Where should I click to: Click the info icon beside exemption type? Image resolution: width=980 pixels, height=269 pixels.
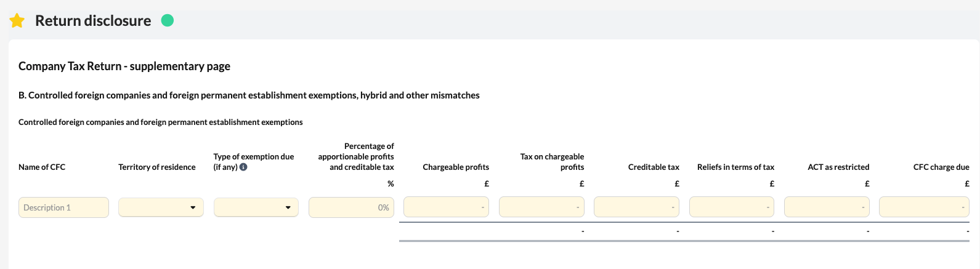point(243,167)
